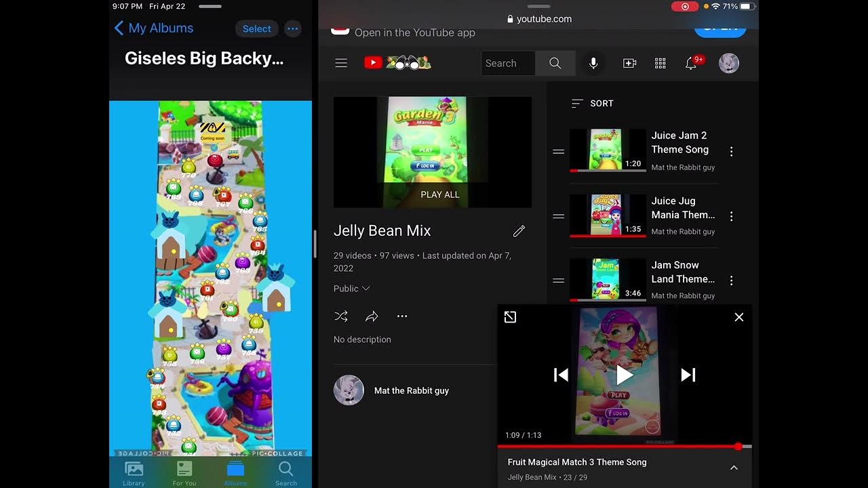Share the playlist
This screenshot has width=868, height=488.
click(372, 317)
